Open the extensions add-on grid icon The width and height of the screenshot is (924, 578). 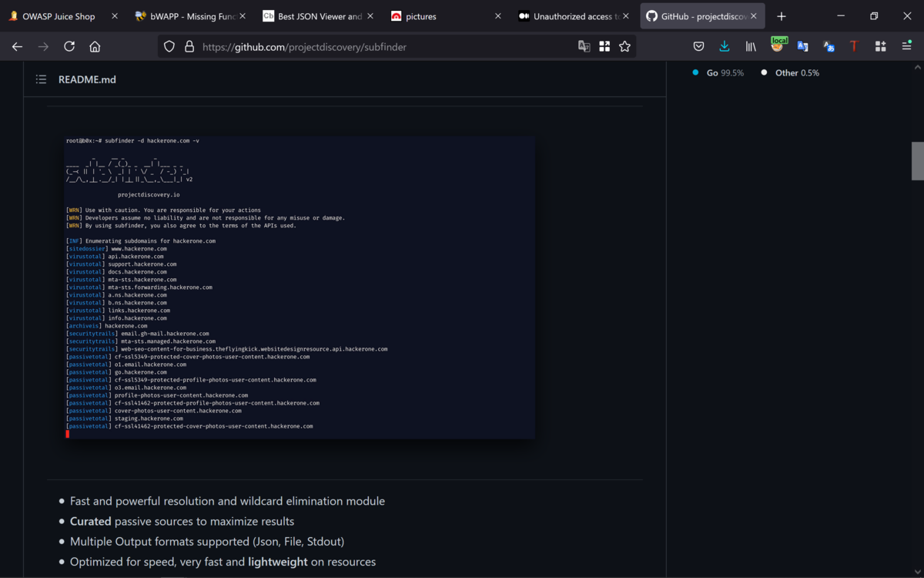pos(880,46)
